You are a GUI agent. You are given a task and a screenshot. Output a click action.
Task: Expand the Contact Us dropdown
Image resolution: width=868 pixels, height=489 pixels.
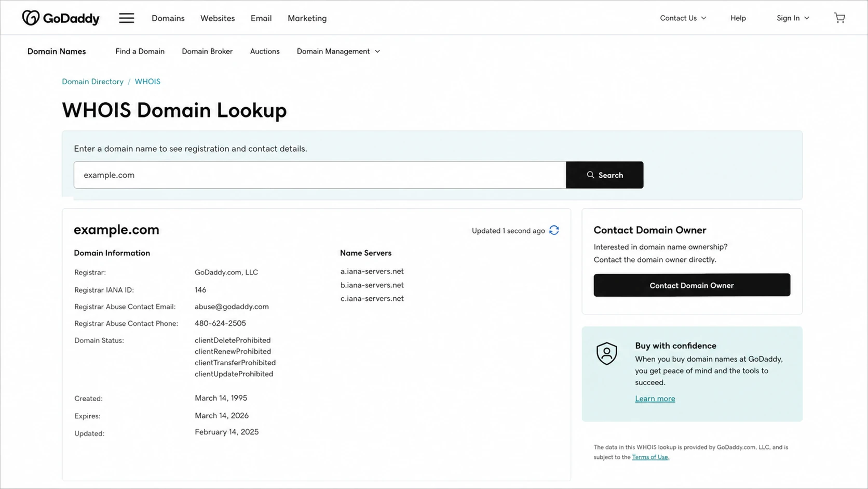pyautogui.click(x=683, y=18)
